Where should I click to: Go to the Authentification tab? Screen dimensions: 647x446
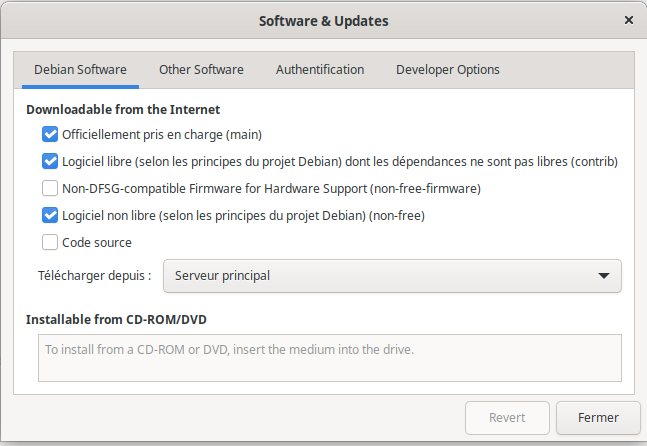(x=320, y=70)
